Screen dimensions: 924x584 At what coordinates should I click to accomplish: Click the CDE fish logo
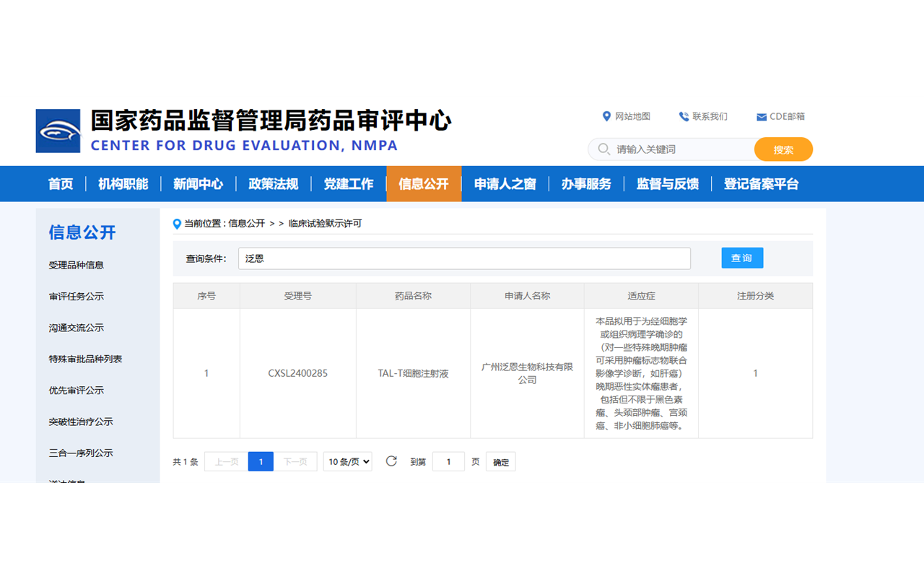(x=58, y=131)
